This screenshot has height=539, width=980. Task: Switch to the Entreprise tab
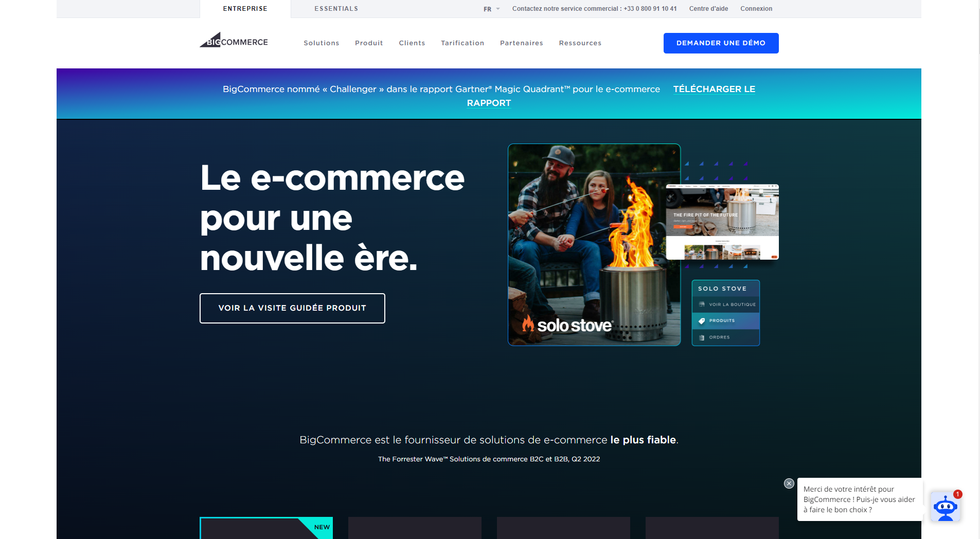point(245,9)
